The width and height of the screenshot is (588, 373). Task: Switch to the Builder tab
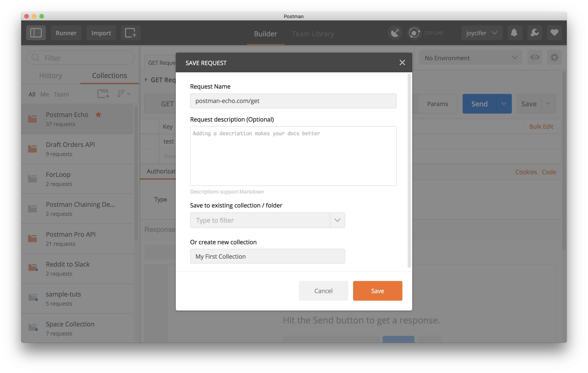(x=265, y=34)
